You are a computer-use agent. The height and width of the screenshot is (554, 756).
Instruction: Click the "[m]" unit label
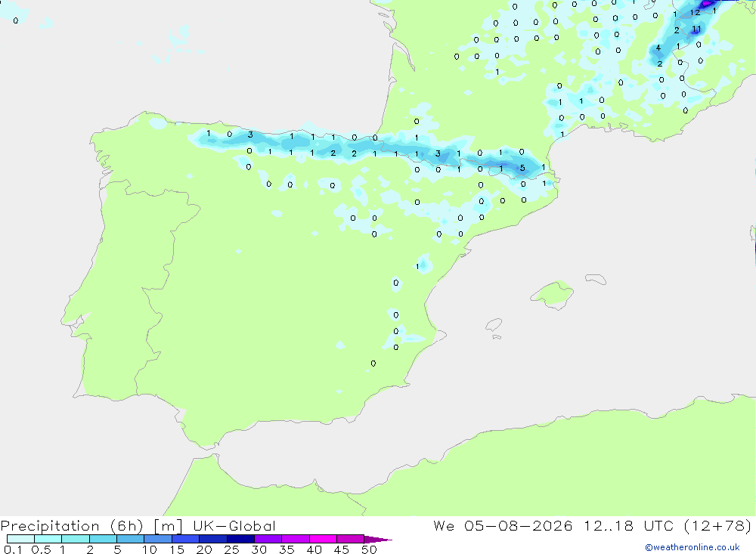169,526
